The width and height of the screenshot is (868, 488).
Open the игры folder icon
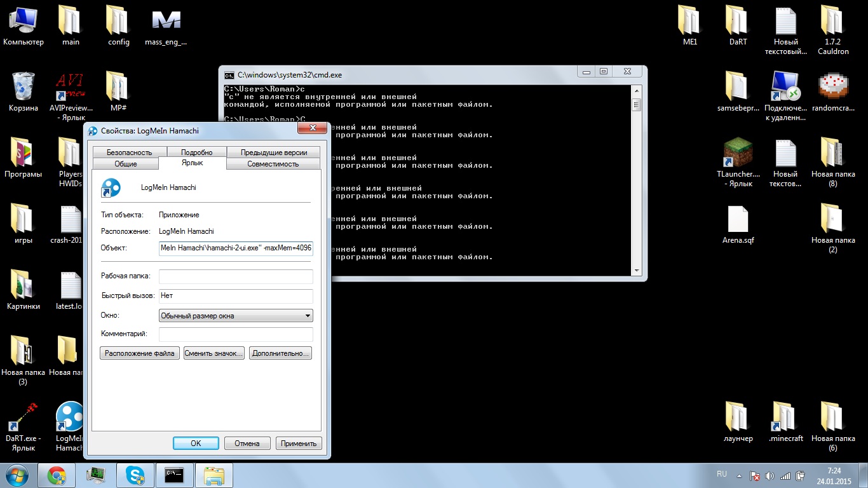click(x=24, y=224)
